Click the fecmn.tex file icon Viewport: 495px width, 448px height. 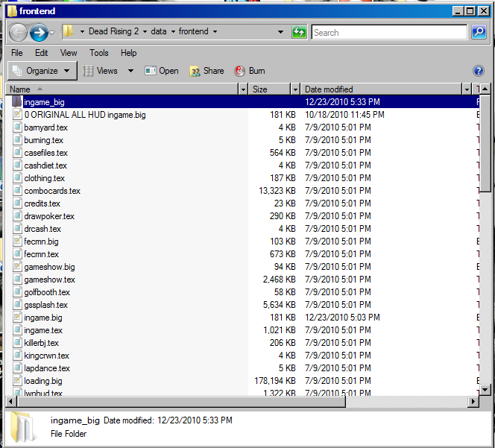(x=17, y=253)
